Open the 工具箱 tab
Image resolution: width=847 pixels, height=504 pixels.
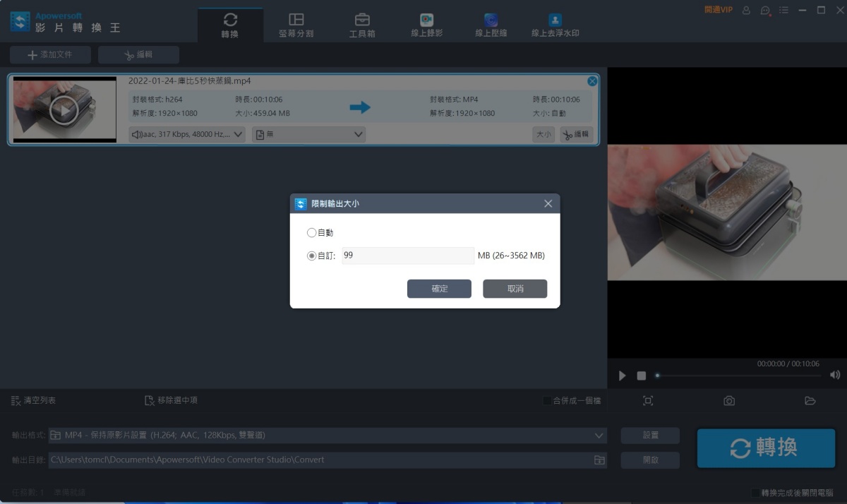[361, 25]
